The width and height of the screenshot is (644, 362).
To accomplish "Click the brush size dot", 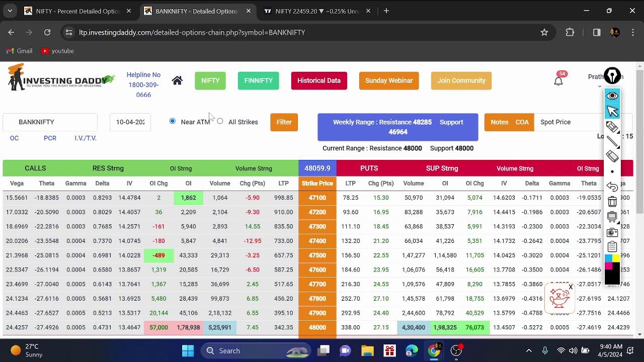I will click(x=612, y=172).
